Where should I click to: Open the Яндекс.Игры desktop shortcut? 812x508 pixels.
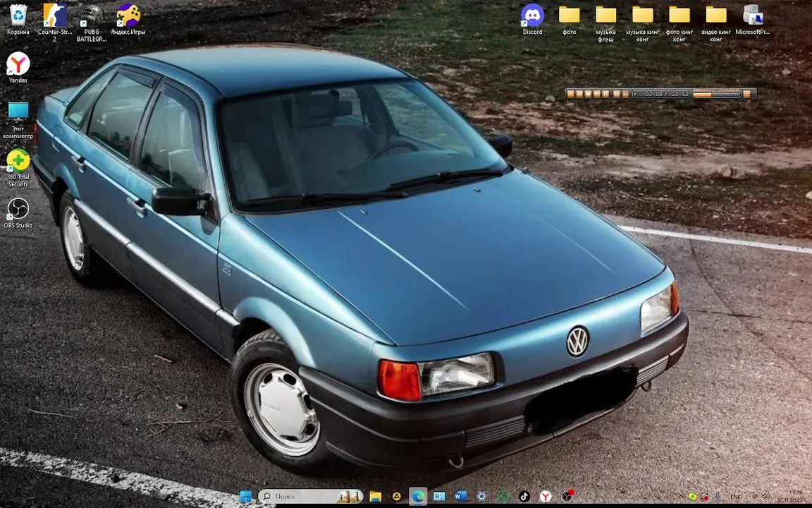(x=128, y=20)
